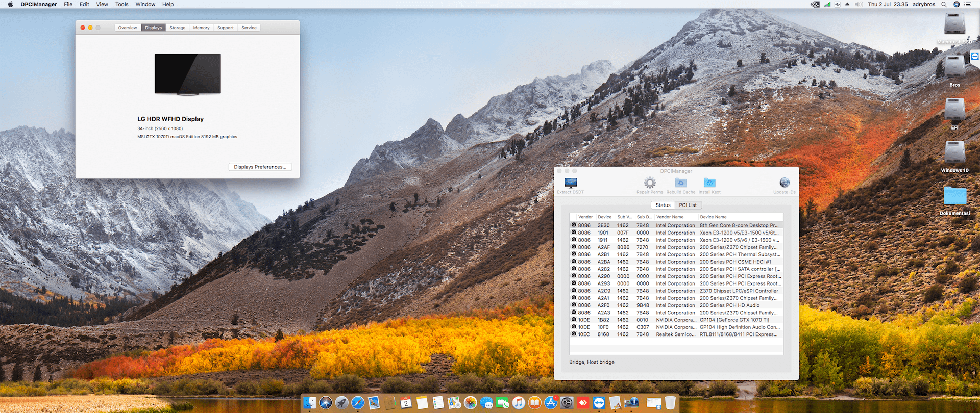Click the Extract DSDT toolbar icon
Image resolution: width=980 pixels, height=413 pixels.
[x=570, y=183]
